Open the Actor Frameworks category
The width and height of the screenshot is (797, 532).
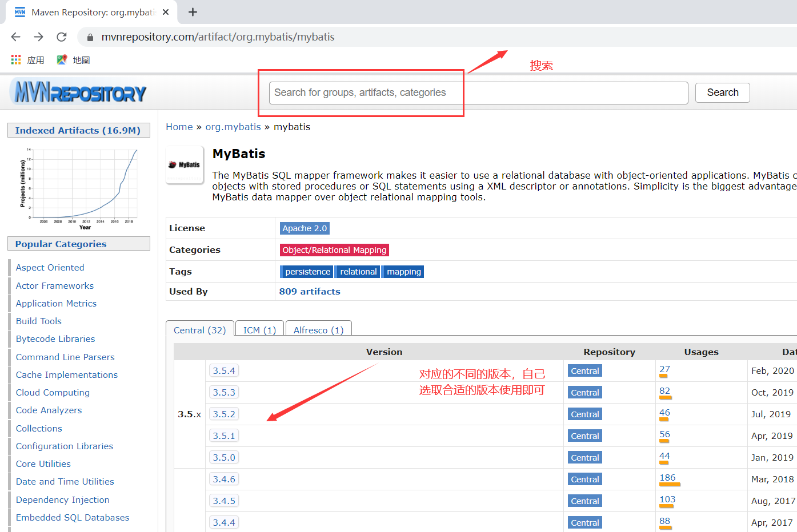click(54, 286)
